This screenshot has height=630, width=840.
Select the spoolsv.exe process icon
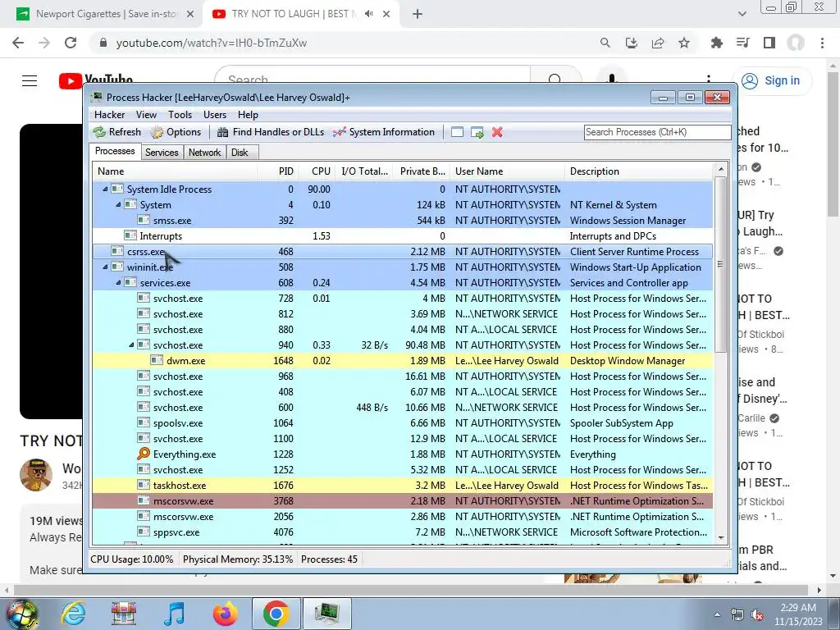tap(143, 422)
